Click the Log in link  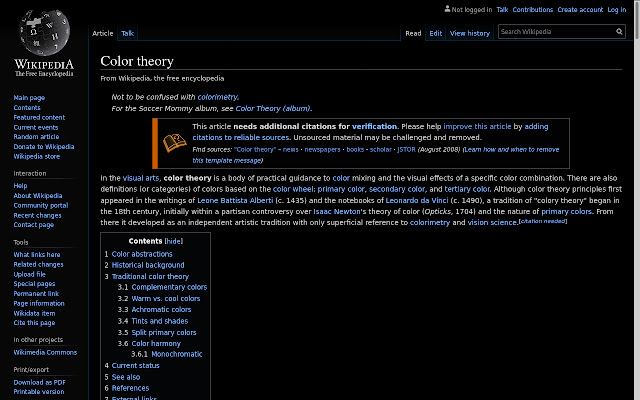tap(617, 9)
